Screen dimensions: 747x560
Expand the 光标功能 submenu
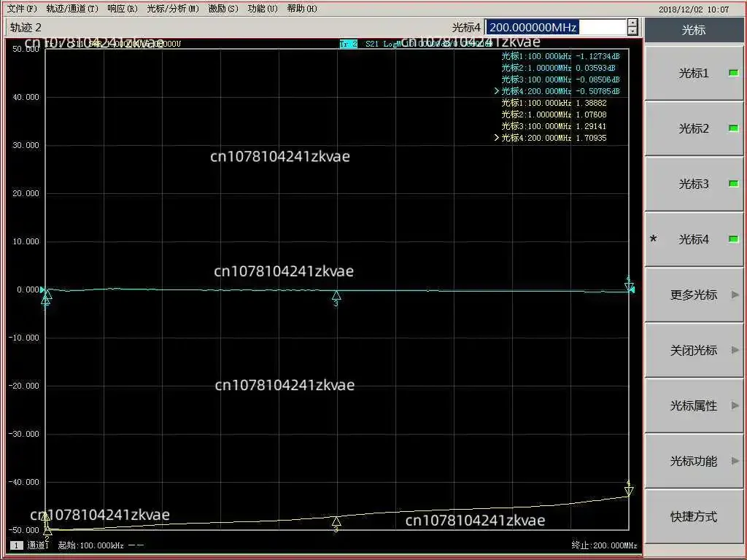[x=693, y=461]
